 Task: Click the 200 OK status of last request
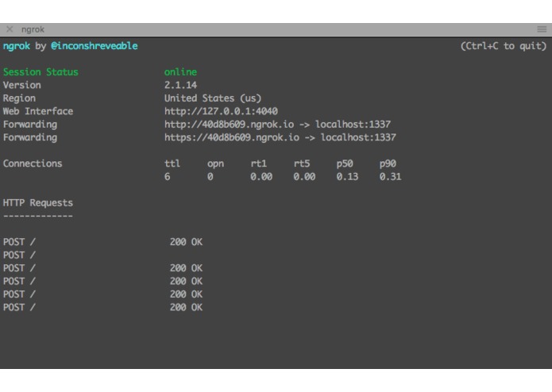tap(186, 308)
